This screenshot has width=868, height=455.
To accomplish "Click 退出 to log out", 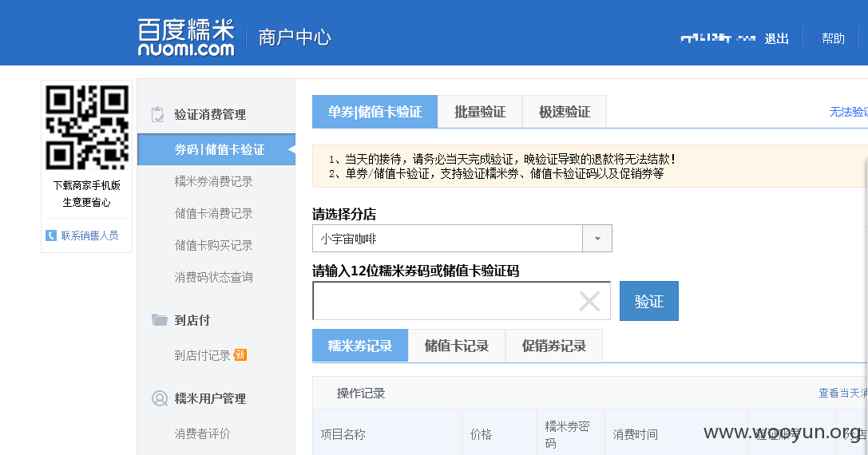I will click(776, 38).
